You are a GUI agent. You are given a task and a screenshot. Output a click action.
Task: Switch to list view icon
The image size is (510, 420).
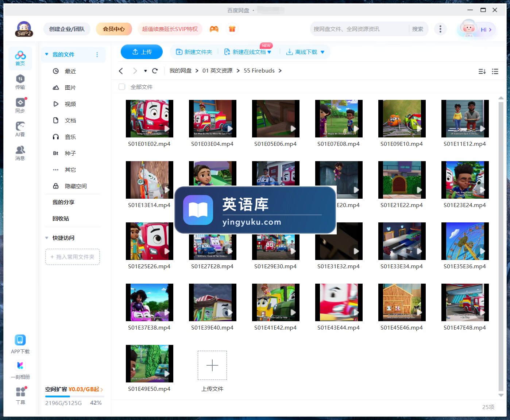495,71
